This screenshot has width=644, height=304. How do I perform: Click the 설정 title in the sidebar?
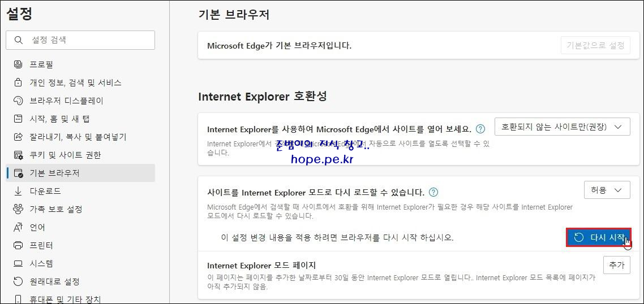pyautogui.click(x=19, y=14)
